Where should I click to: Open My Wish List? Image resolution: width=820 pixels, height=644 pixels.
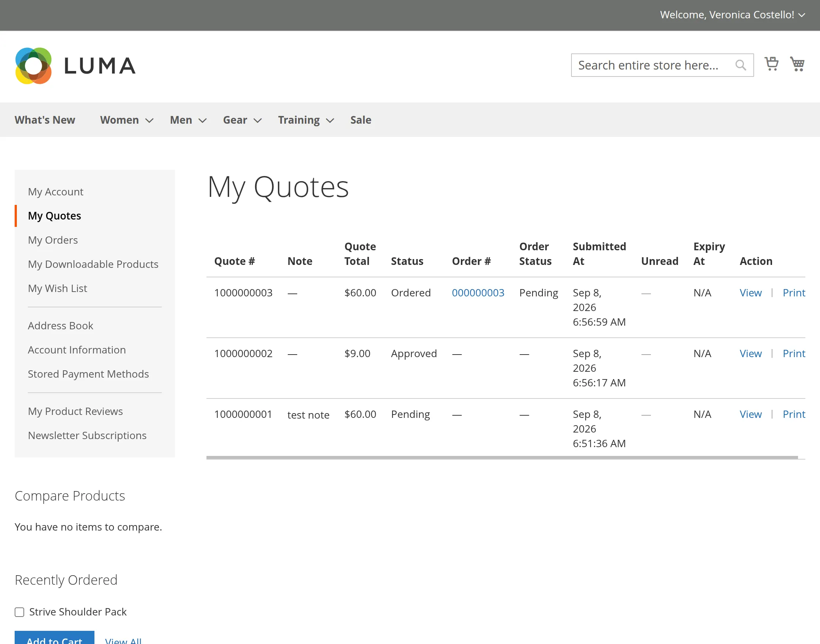pos(57,288)
